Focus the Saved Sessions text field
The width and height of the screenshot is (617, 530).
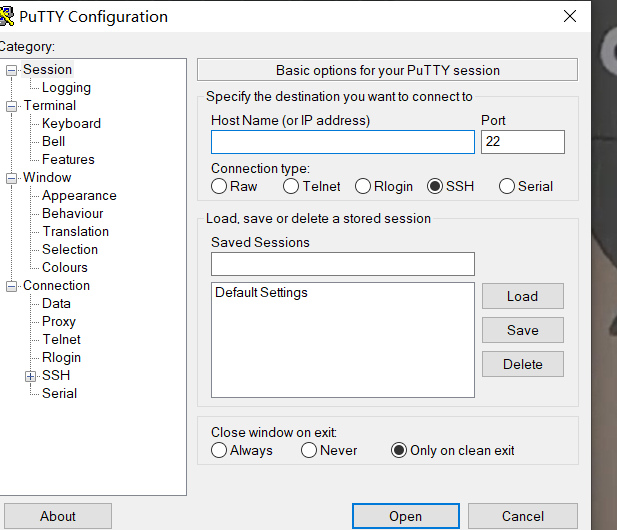343,264
